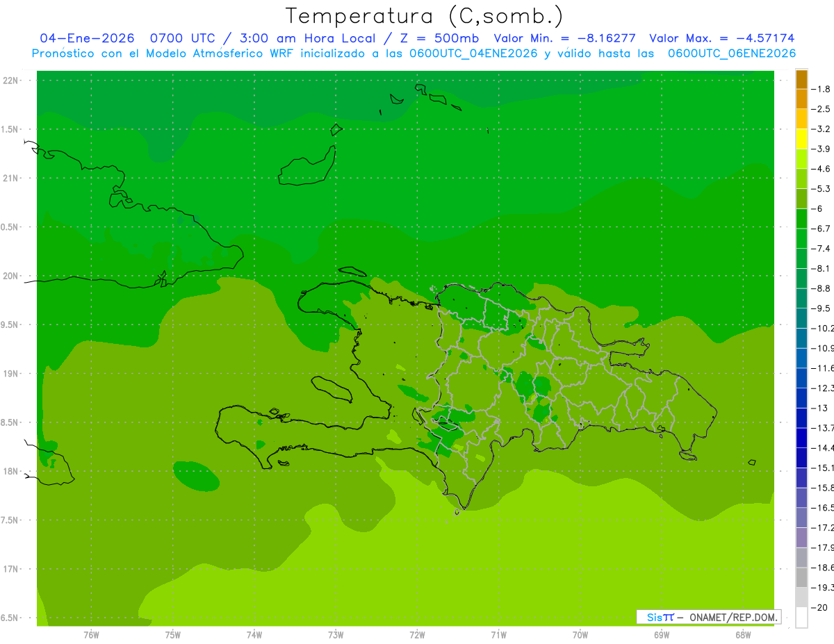
Task: Click the "-3.9" colorbar value
Action: (821, 149)
